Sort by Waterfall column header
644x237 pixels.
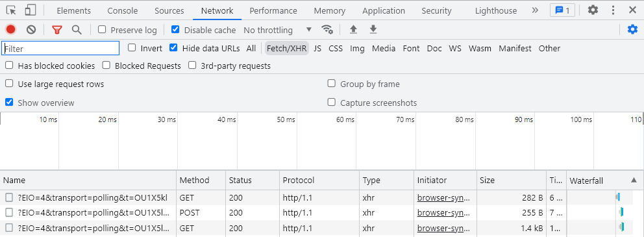(x=604, y=181)
